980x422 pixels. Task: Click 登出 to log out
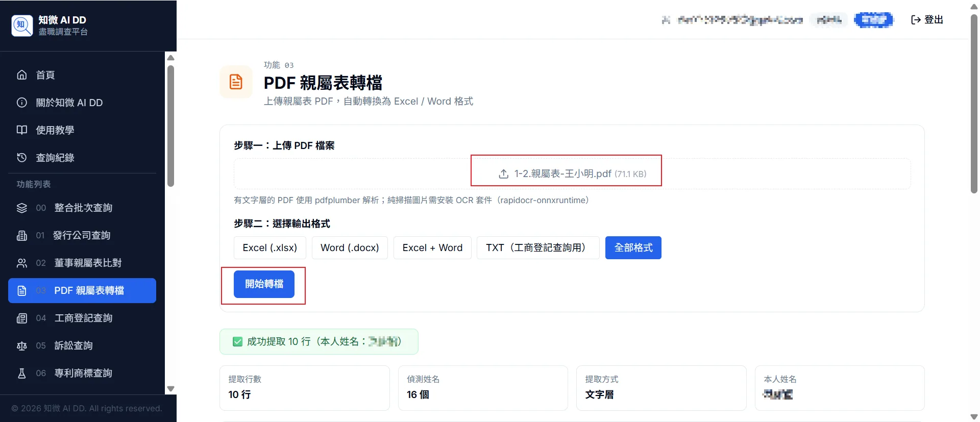927,19
